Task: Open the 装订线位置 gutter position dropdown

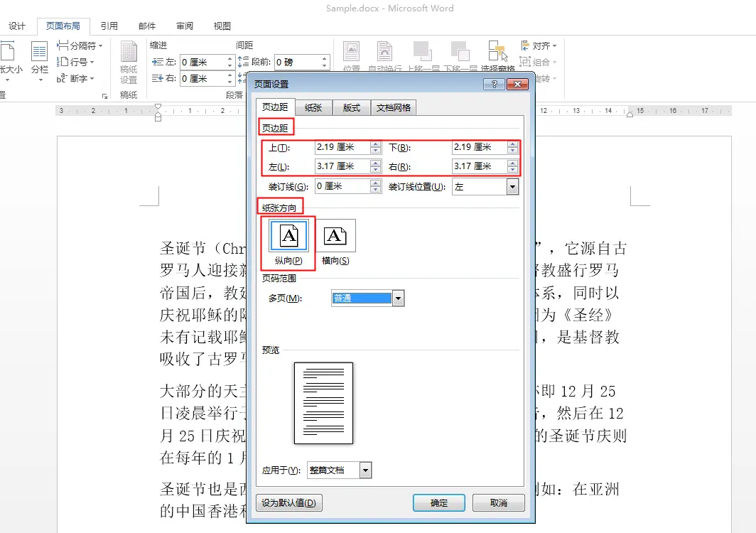Action: [x=514, y=186]
